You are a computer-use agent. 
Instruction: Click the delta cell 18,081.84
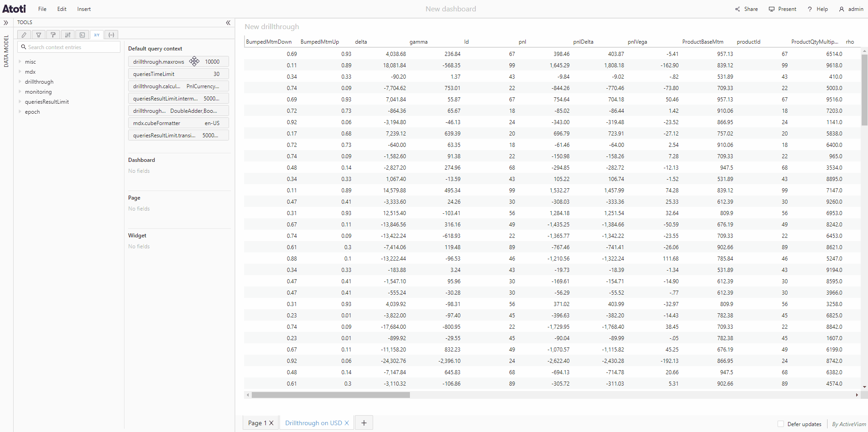click(x=394, y=65)
